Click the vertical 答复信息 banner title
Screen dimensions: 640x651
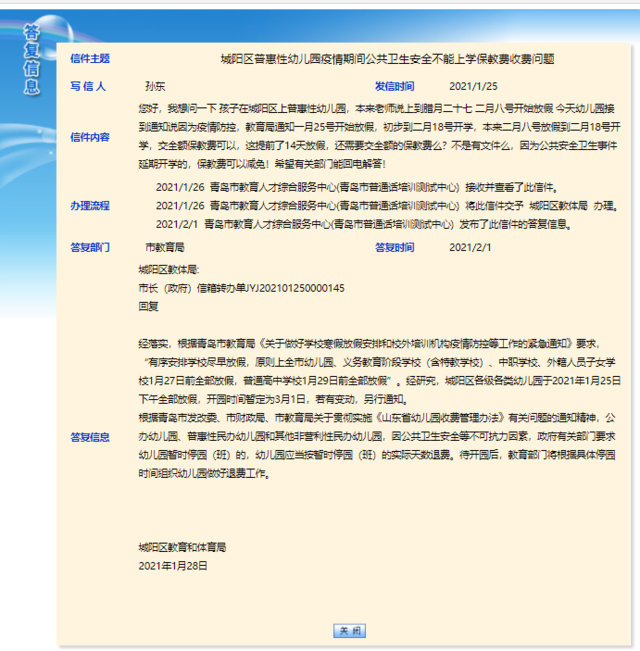(32, 59)
